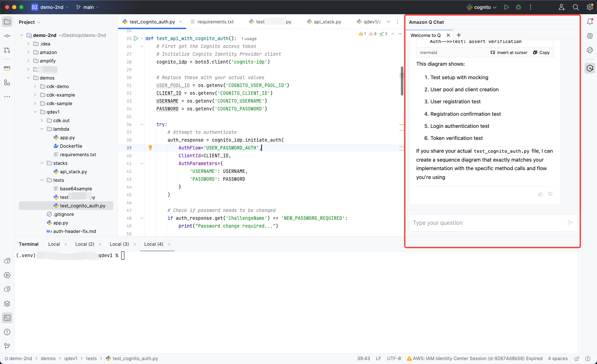Select the Local (2) terminal tab

tap(85, 244)
